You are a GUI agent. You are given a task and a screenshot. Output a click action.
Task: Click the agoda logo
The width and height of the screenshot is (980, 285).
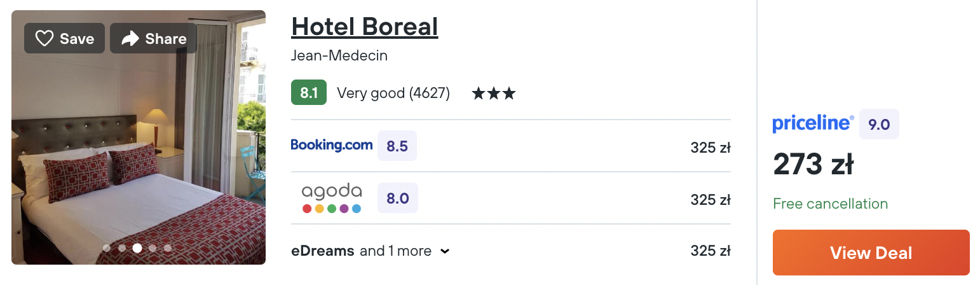coord(332,198)
